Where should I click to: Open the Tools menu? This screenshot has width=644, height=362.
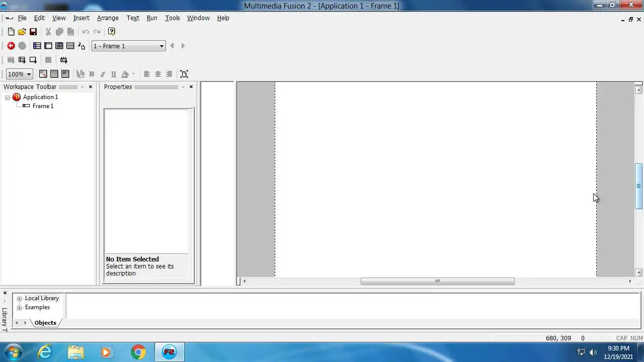point(172,18)
